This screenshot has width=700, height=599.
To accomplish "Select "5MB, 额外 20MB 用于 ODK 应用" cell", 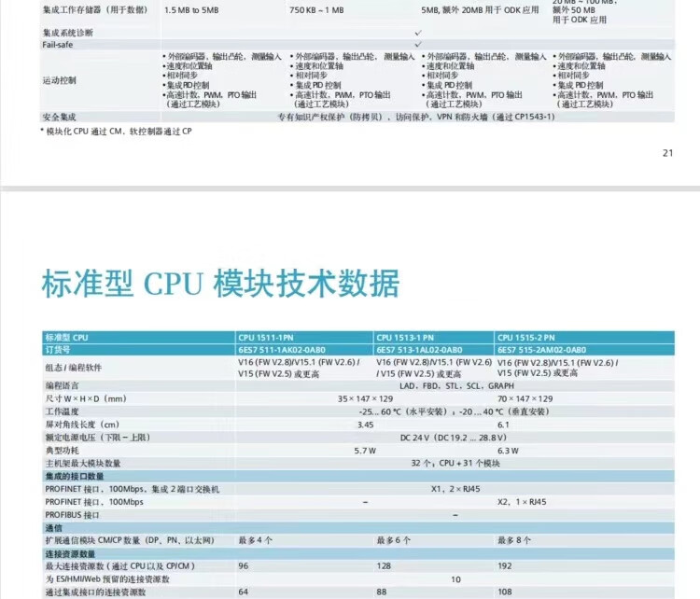I will pyautogui.click(x=480, y=10).
